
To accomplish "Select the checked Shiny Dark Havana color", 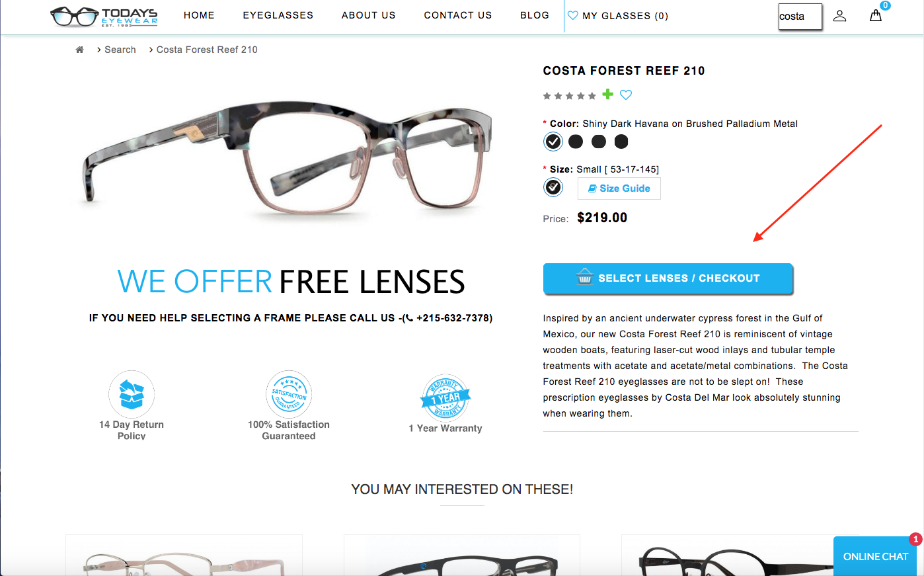I will (553, 142).
